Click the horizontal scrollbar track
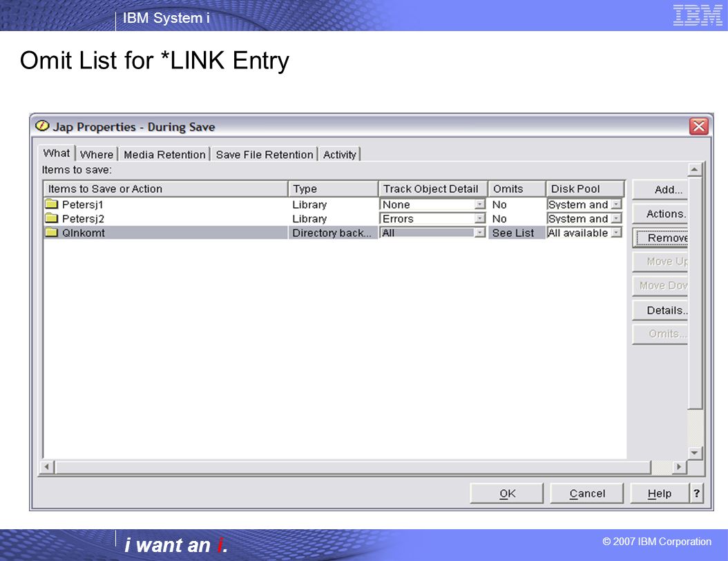Image resolution: width=728 pixels, height=561 pixels. (662, 466)
